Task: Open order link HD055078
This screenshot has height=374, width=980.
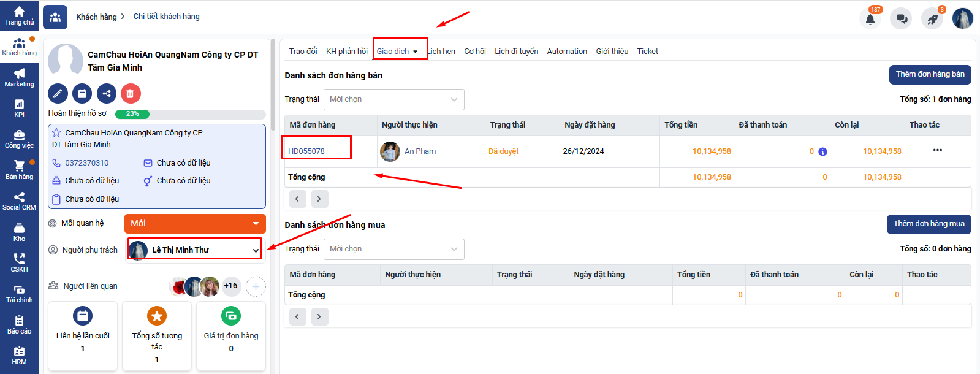Action: click(306, 151)
